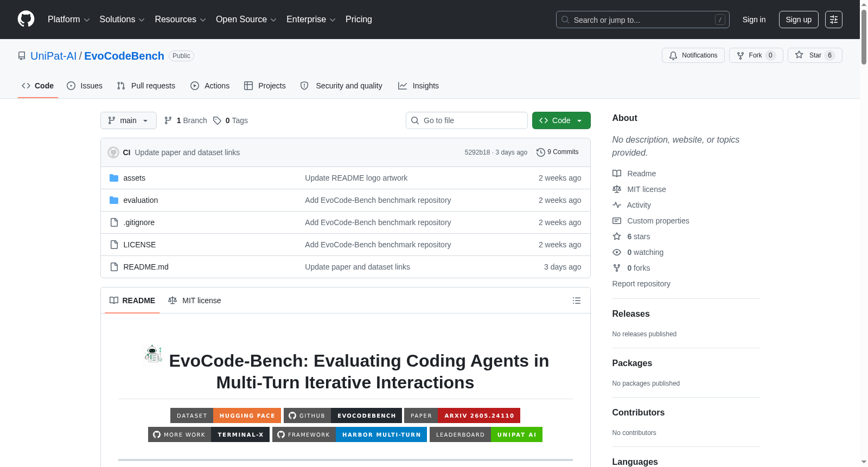Click the Sign in link

coord(754,20)
